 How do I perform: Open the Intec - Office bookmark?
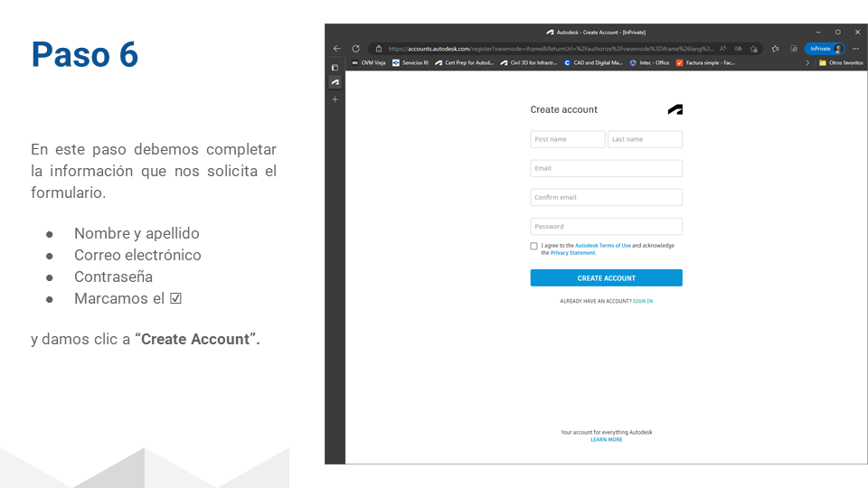[649, 63]
